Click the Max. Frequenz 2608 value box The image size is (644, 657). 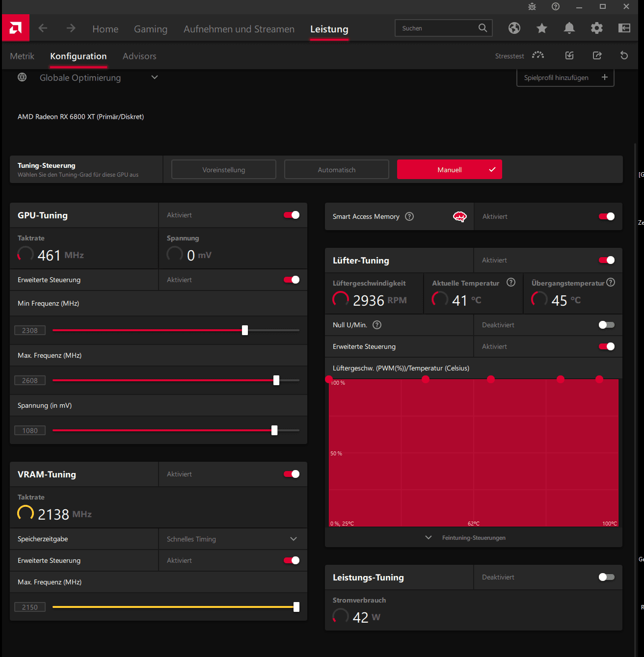(30, 380)
